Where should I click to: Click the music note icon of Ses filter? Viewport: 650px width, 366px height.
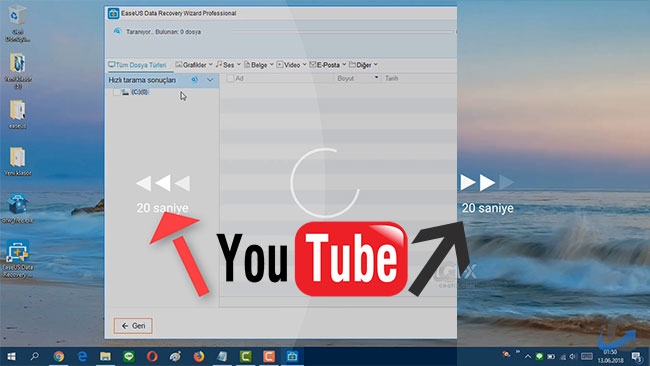tap(219, 65)
